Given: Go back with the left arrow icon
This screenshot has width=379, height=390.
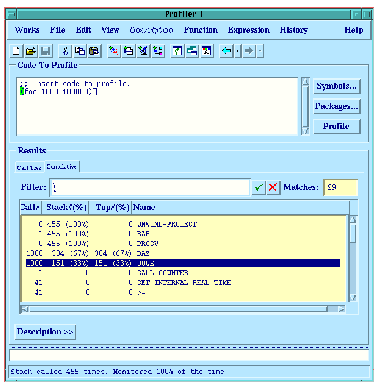Looking at the screenshot, I should pyautogui.click(x=227, y=51).
